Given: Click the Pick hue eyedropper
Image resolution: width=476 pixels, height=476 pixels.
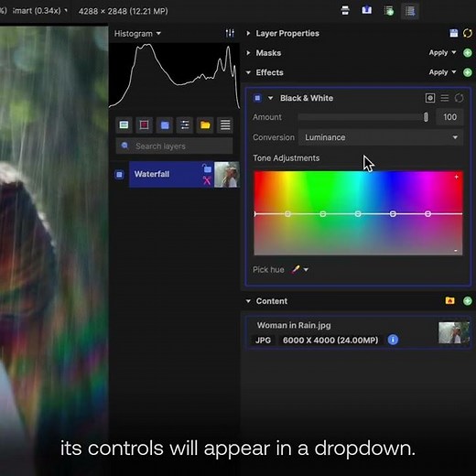Looking at the screenshot, I should tap(296, 269).
